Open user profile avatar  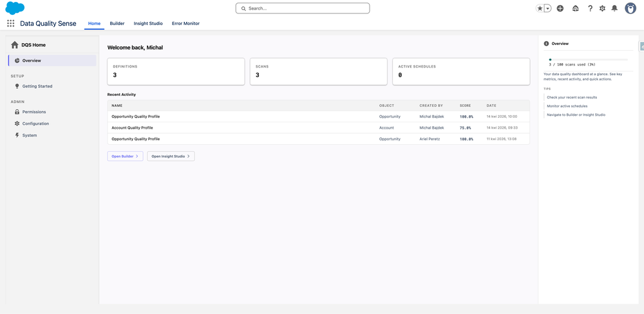coord(630,8)
